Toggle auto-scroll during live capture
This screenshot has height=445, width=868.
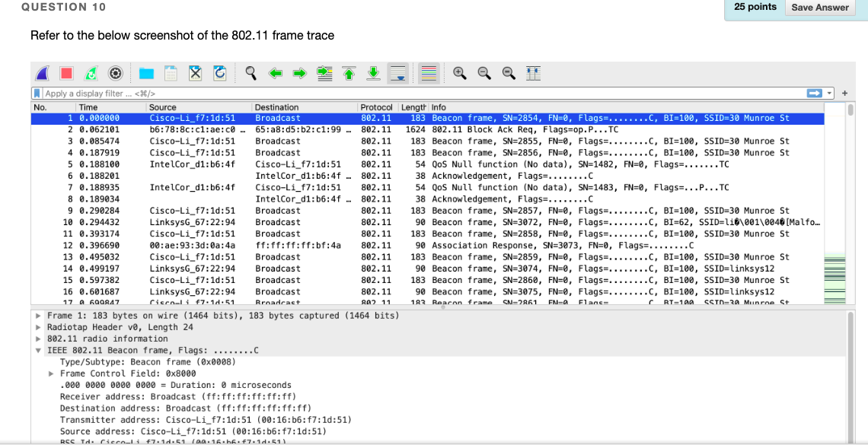397,73
